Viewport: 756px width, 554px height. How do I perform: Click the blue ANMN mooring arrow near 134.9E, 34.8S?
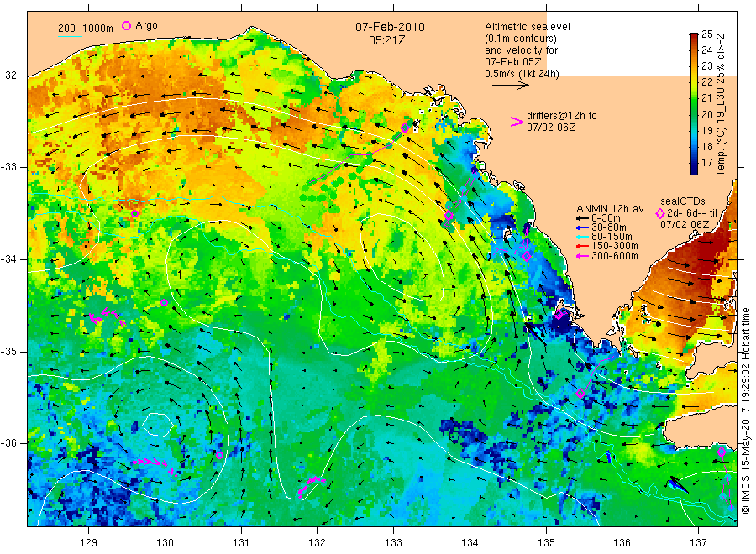(x=535, y=333)
